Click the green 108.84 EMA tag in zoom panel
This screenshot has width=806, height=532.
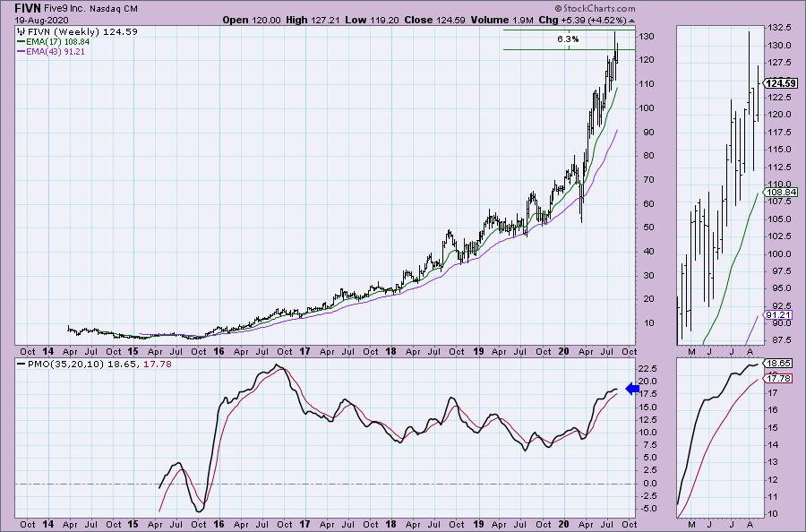(x=781, y=193)
